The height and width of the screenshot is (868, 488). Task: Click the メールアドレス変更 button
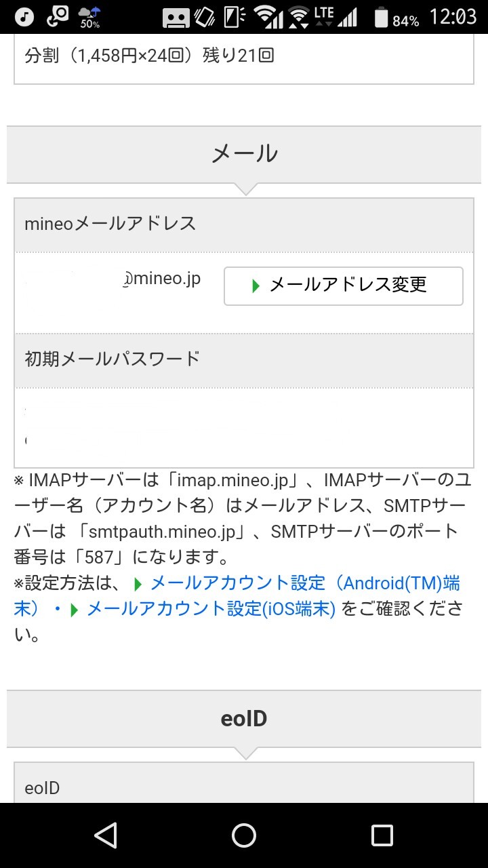343,285
